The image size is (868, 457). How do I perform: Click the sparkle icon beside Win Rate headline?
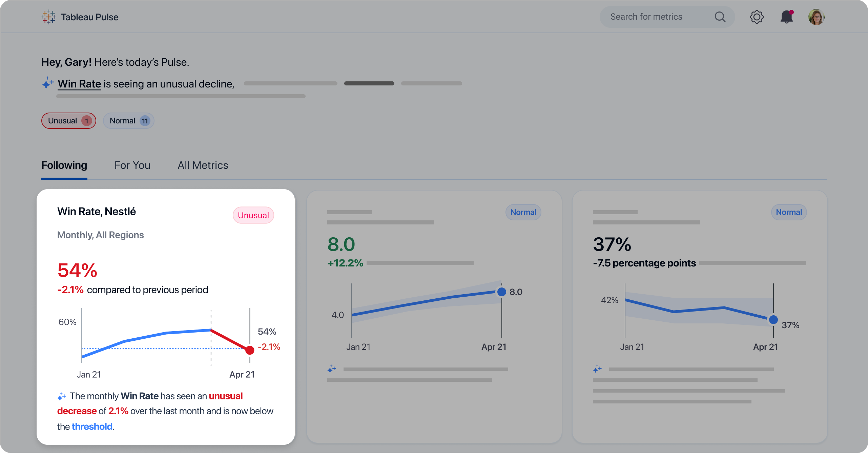point(48,83)
